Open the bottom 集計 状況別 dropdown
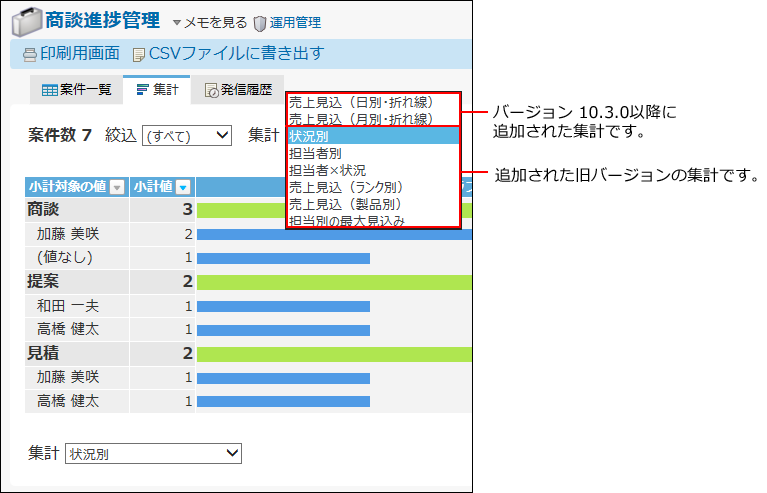Image resolution: width=767 pixels, height=493 pixels. click(x=154, y=453)
